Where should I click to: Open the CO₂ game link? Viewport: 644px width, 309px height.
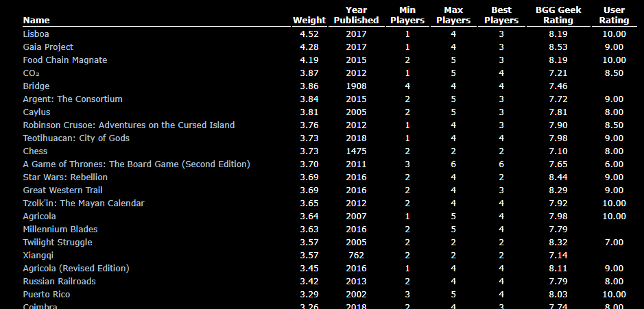[32, 73]
